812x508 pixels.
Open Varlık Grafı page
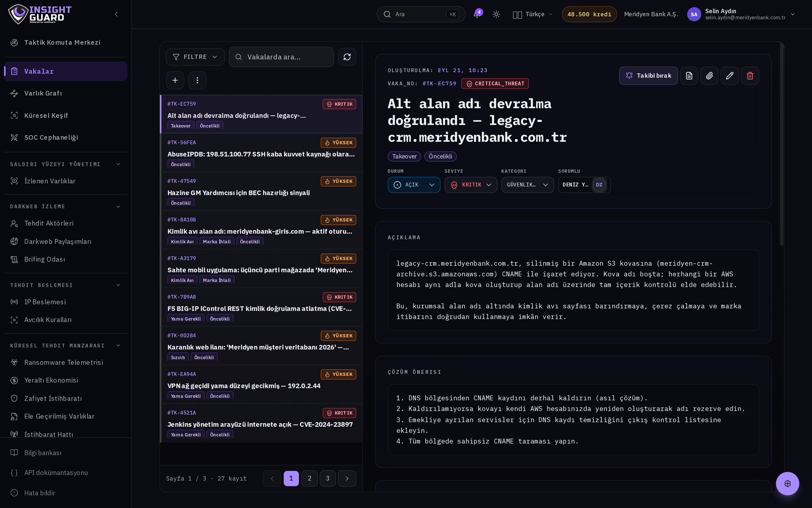(x=65, y=93)
